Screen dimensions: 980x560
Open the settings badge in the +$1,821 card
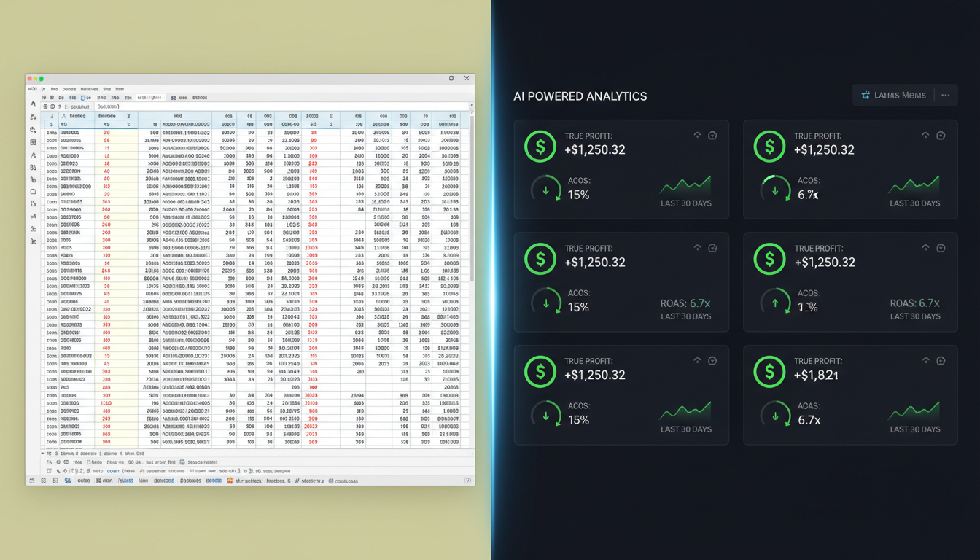click(941, 360)
